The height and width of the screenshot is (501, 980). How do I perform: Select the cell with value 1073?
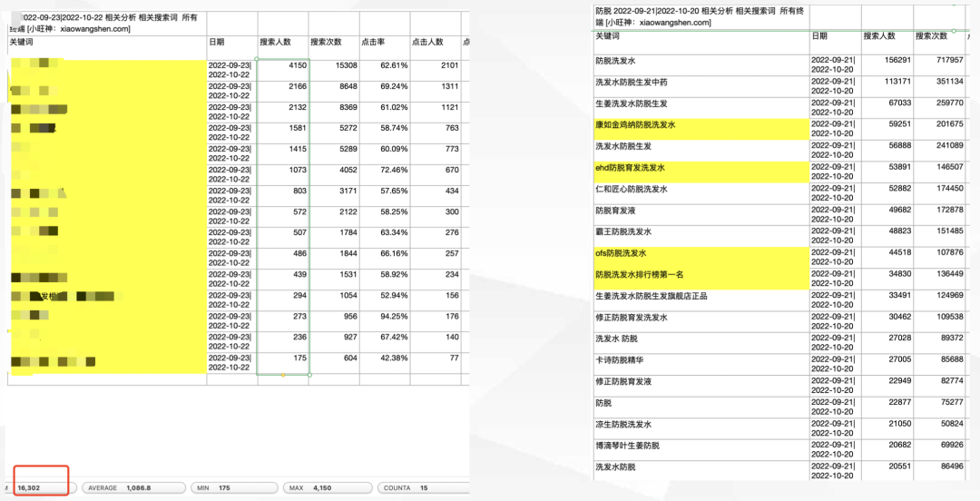coord(283,175)
